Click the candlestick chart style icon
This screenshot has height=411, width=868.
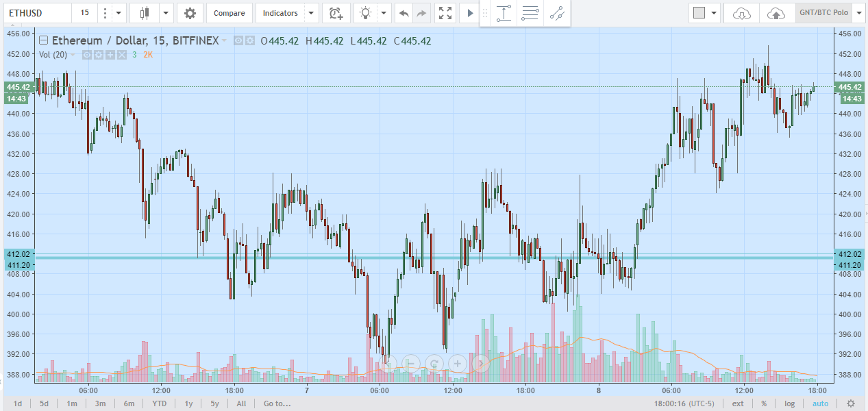click(143, 13)
